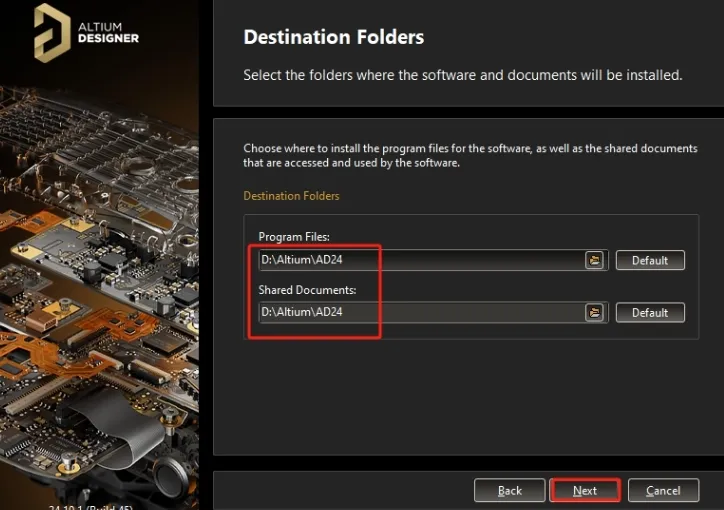The width and height of the screenshot is (724, 510).
Task: Click the Program Files path field
Action: [x=420, y=260]
